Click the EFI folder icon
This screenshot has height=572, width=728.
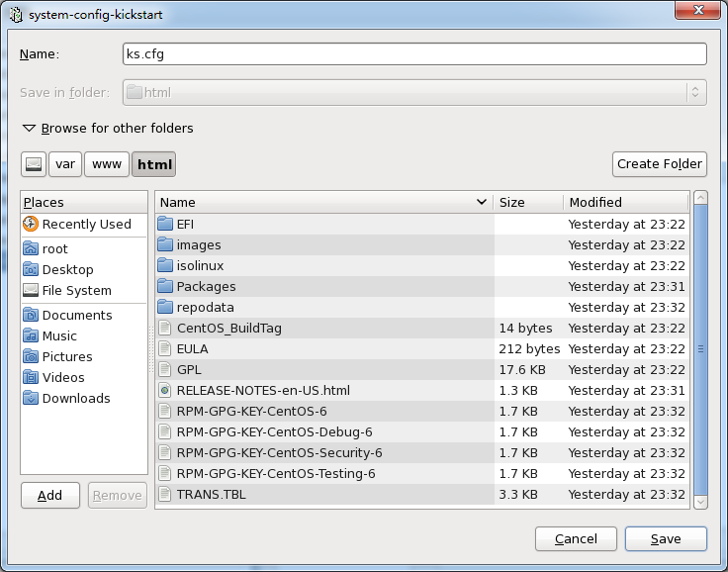coord(165,224)
